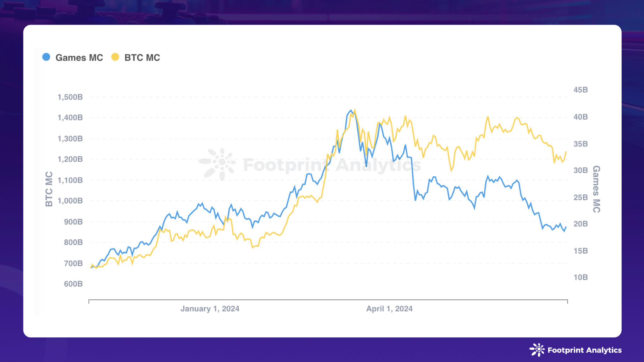
Task: Pick the 1,200B left axis tick label
Action: (70, 159)
